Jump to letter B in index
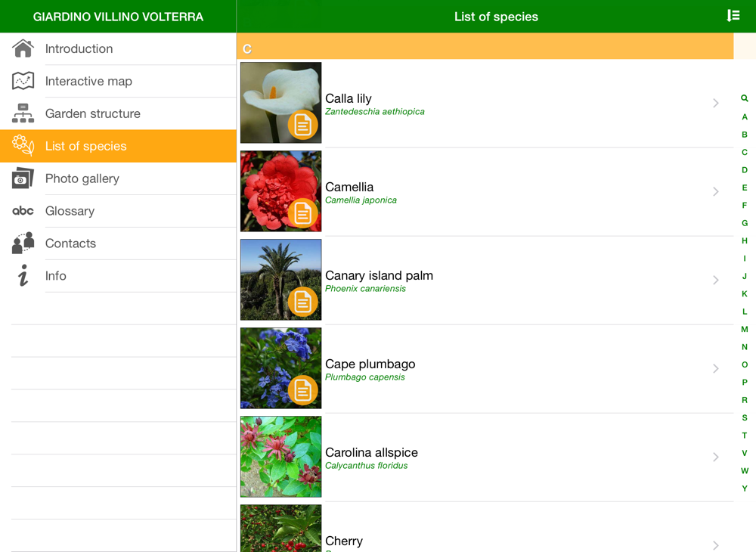 click(x=745, y=135)
